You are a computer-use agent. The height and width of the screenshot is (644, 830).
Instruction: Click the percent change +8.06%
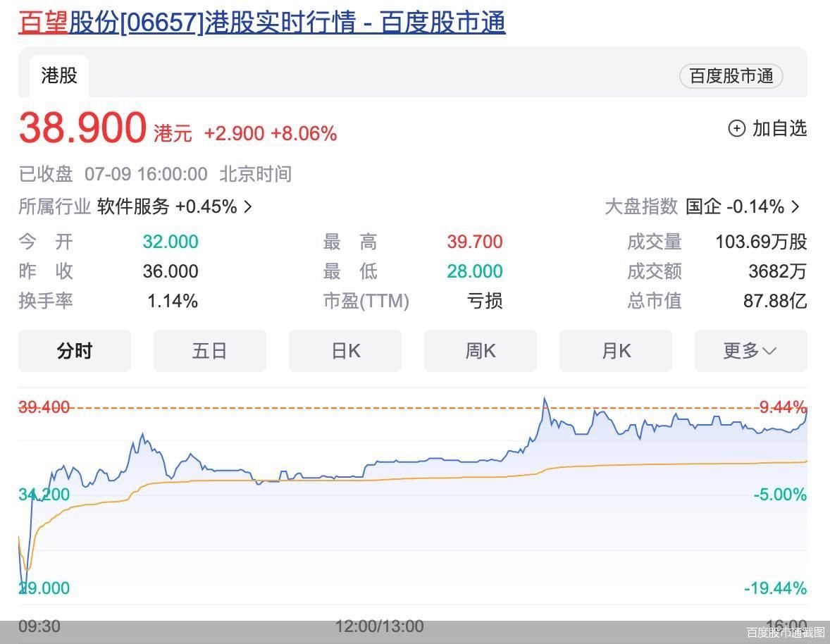pyautogui.click(x=304, y=133)
